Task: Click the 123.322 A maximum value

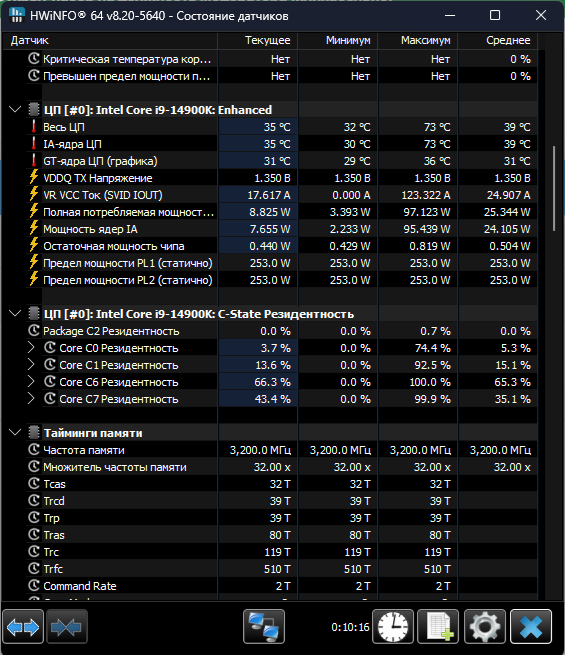Action: click(426, 195)
